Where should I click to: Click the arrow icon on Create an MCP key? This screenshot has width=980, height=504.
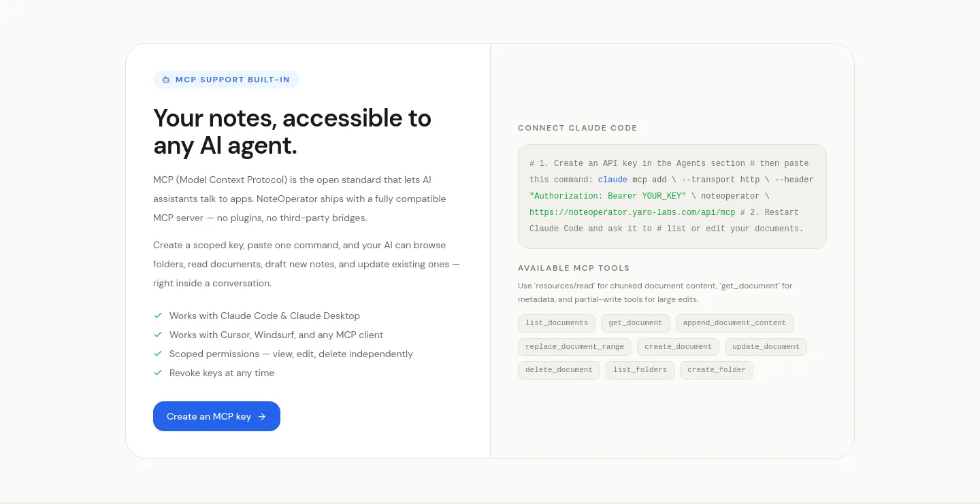pos(262,416)
